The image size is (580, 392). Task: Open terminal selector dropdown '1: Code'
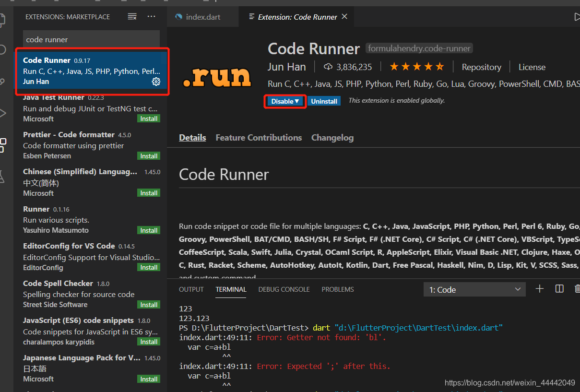474,289
